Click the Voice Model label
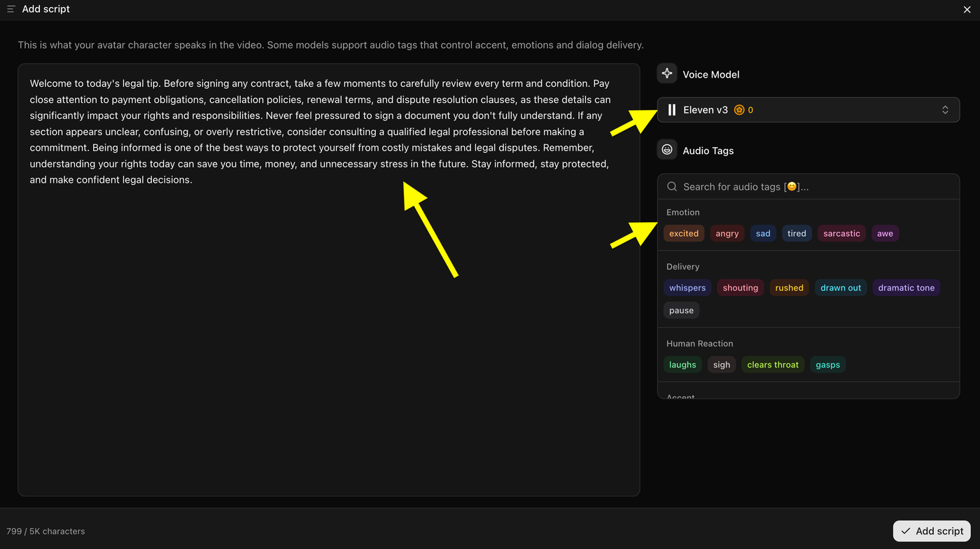Screen dimensions: 980x549 click(x=710, y=74)
